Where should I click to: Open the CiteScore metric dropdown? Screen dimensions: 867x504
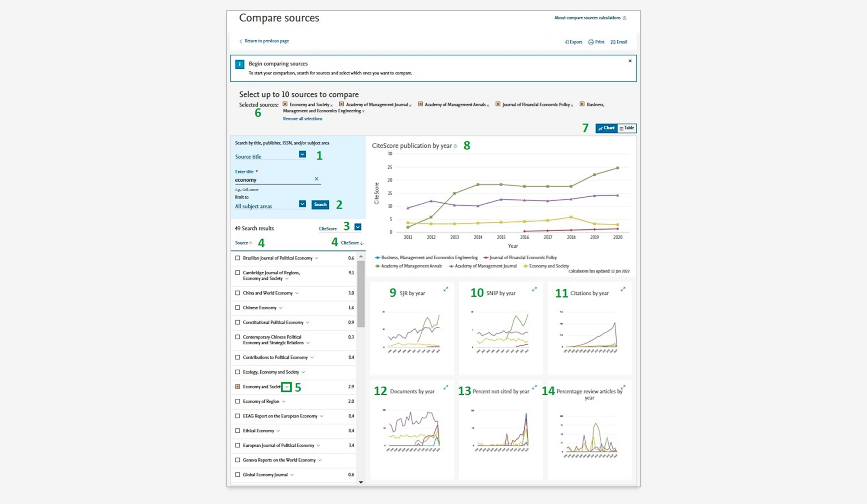358,227
